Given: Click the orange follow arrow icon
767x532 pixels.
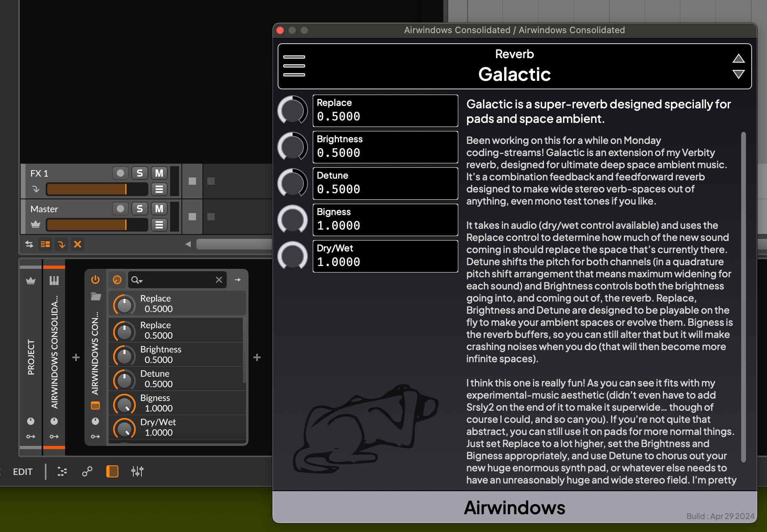Looking at the screenshot, I should point(61,244).
